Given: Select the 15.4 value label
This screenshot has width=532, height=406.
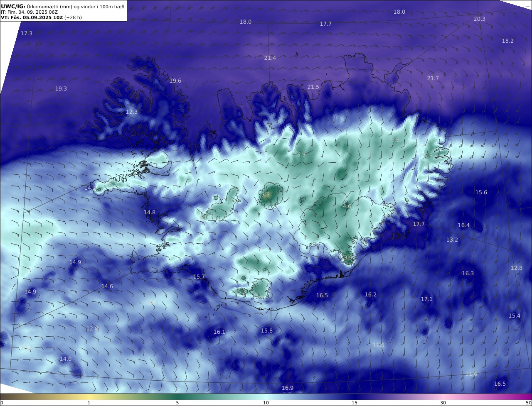Looking at the screenshot, I should point(515,316).
